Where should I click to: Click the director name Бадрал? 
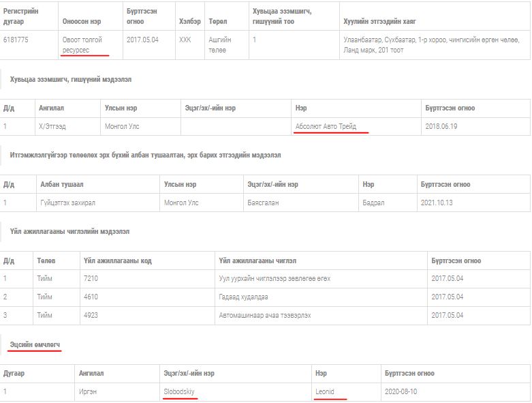[373, 203]
